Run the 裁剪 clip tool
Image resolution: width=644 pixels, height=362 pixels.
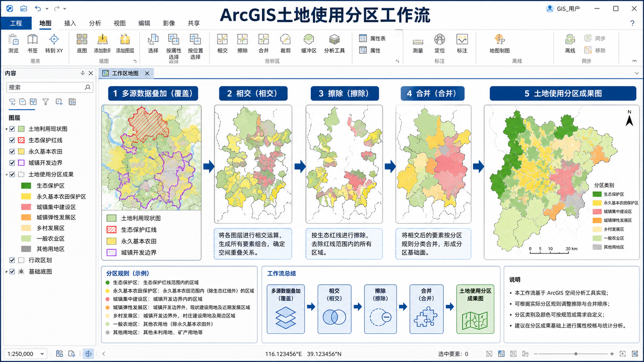point(285,43)
